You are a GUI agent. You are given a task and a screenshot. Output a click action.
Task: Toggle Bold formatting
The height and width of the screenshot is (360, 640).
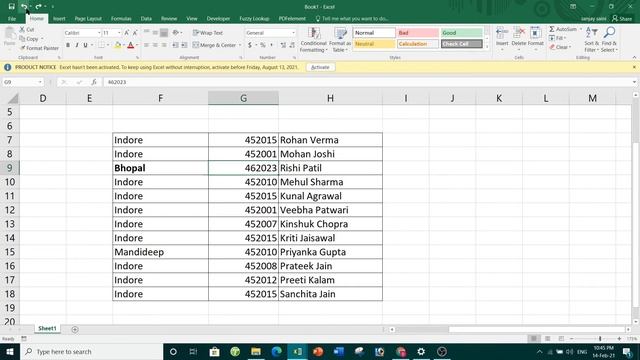coord(68,45)
